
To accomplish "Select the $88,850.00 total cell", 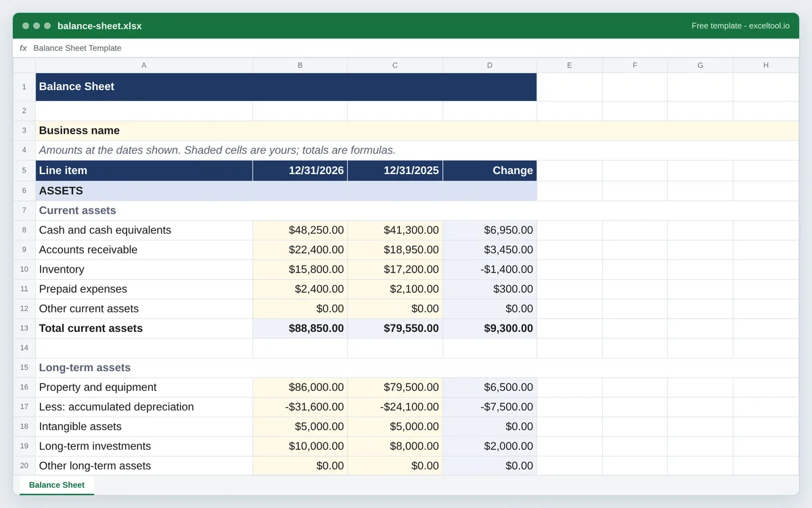I will [x=300, y=329].
